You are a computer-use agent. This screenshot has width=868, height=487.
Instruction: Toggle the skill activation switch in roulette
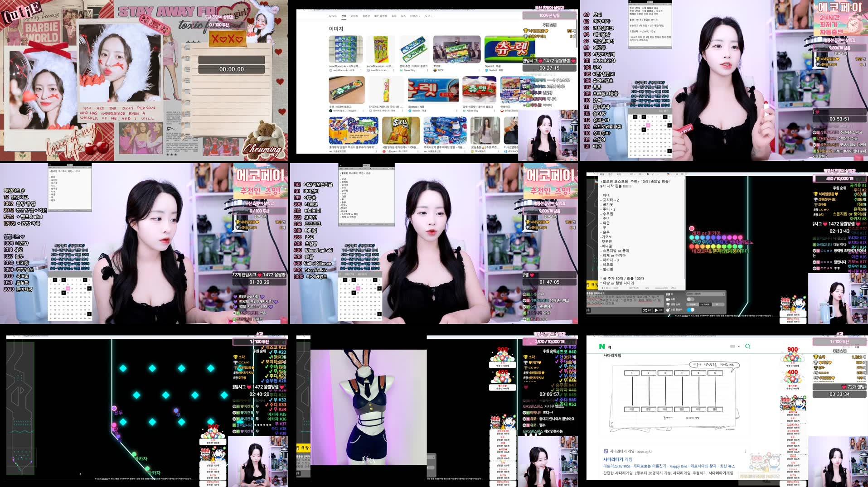(690, 309)
